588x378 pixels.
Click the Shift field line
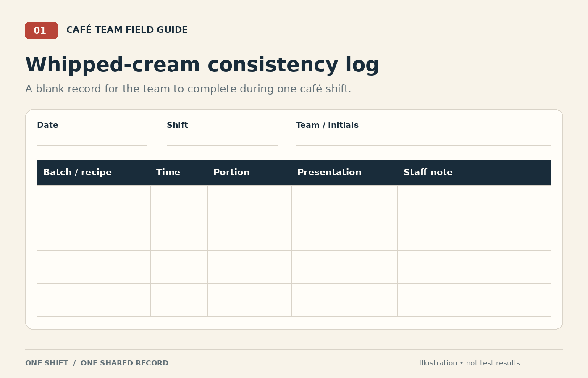pyautogui.click(x=222, y=145)
